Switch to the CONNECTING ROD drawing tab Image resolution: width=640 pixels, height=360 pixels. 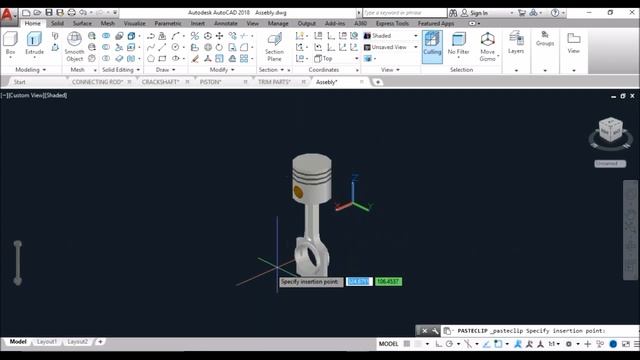coord(97,82)
